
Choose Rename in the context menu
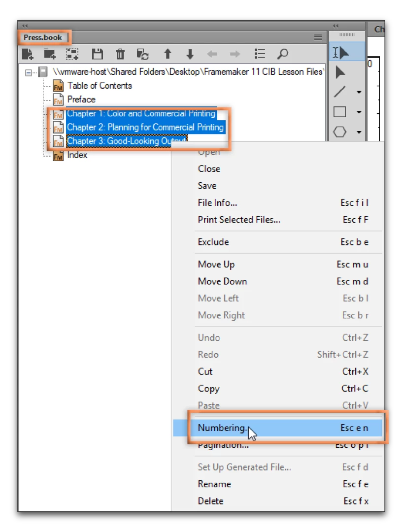coord(277,484)
